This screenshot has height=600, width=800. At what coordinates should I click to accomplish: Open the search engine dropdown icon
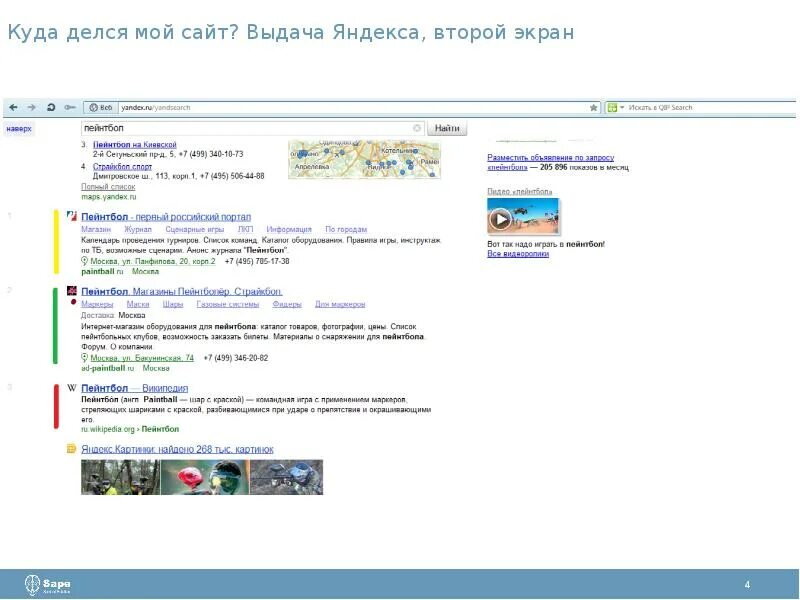[616, 108]
